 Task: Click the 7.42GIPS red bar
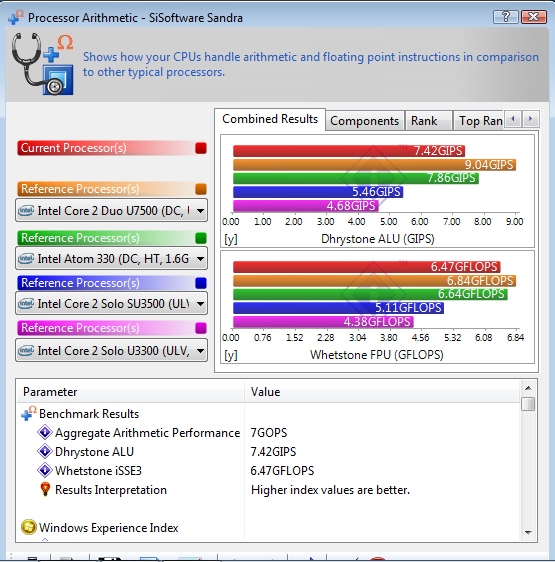coord(349,151)
